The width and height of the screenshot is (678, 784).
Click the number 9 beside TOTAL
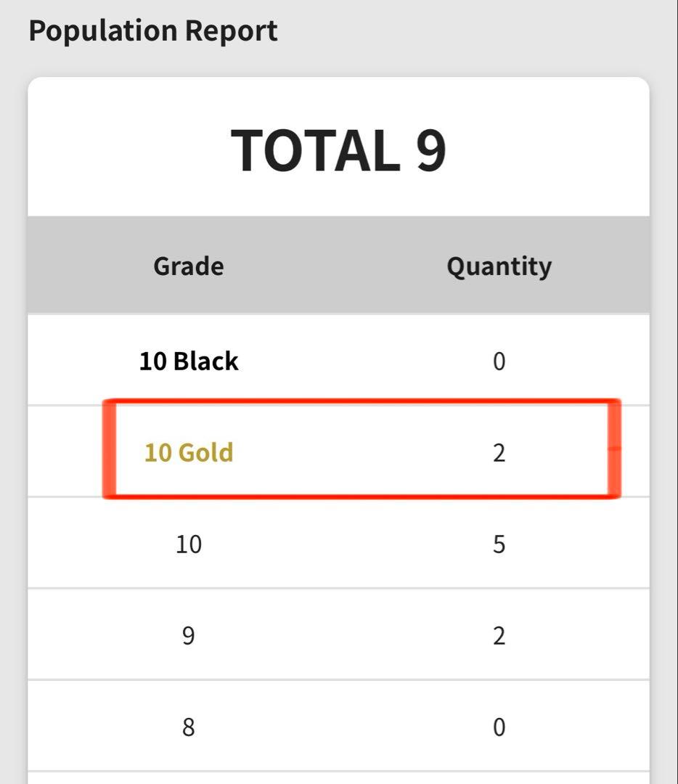[x=431, y=150]
